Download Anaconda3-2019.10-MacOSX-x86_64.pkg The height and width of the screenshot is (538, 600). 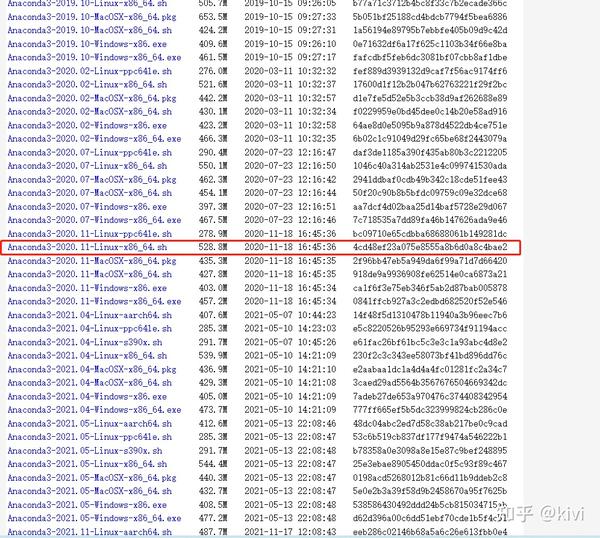click(x=92, y=17)
